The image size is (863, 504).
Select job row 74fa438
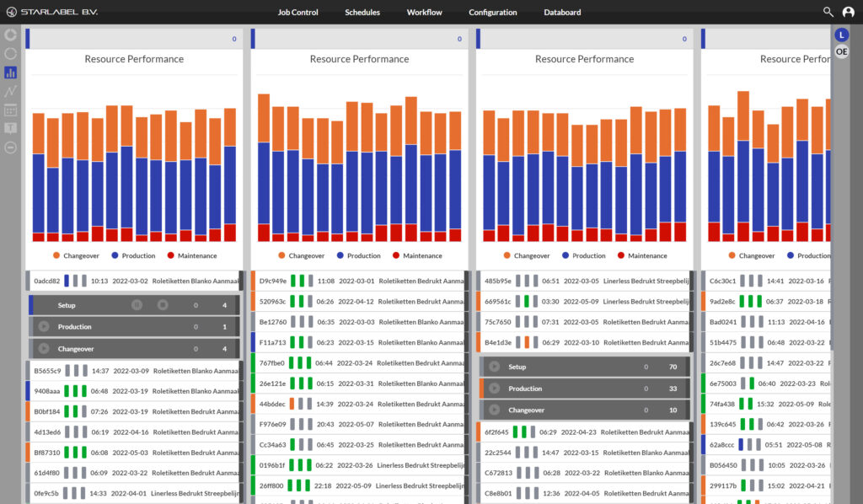point(766,404)
